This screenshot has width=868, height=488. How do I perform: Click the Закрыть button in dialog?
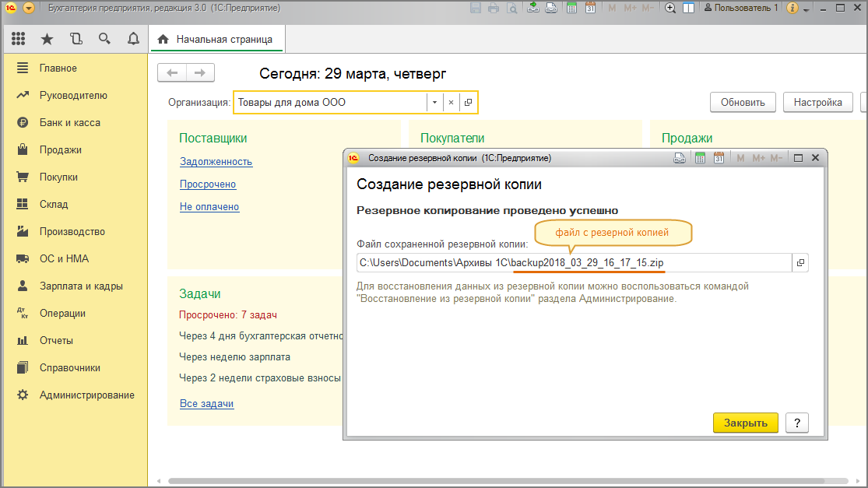(745, 423)
